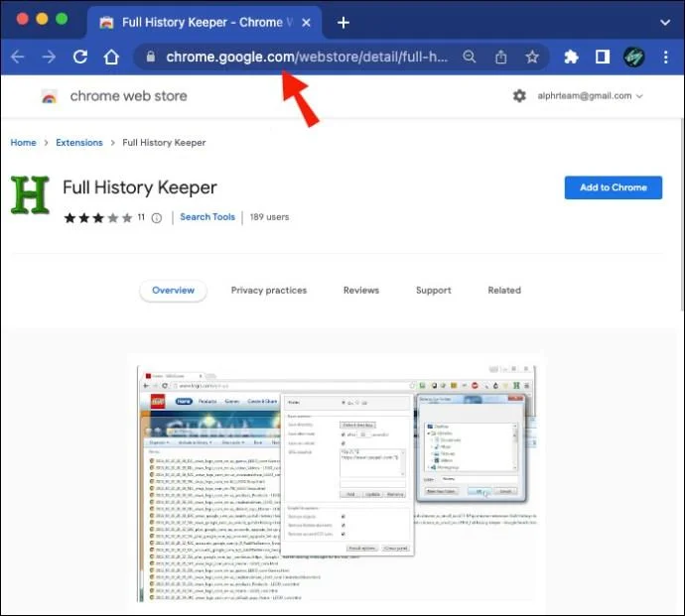Open the alphrteam@gmail.com account dropdown
685x616 pixels.
(x=590, y=96)
